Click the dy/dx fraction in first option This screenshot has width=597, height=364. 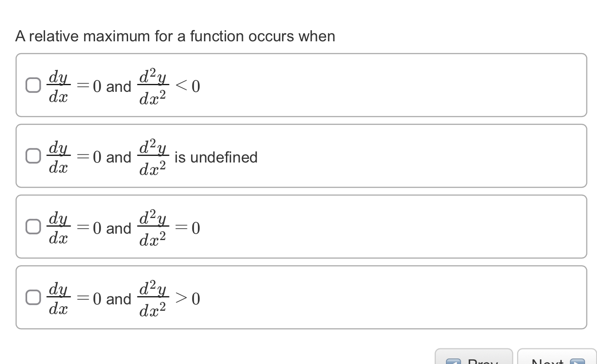click(58, 86)
